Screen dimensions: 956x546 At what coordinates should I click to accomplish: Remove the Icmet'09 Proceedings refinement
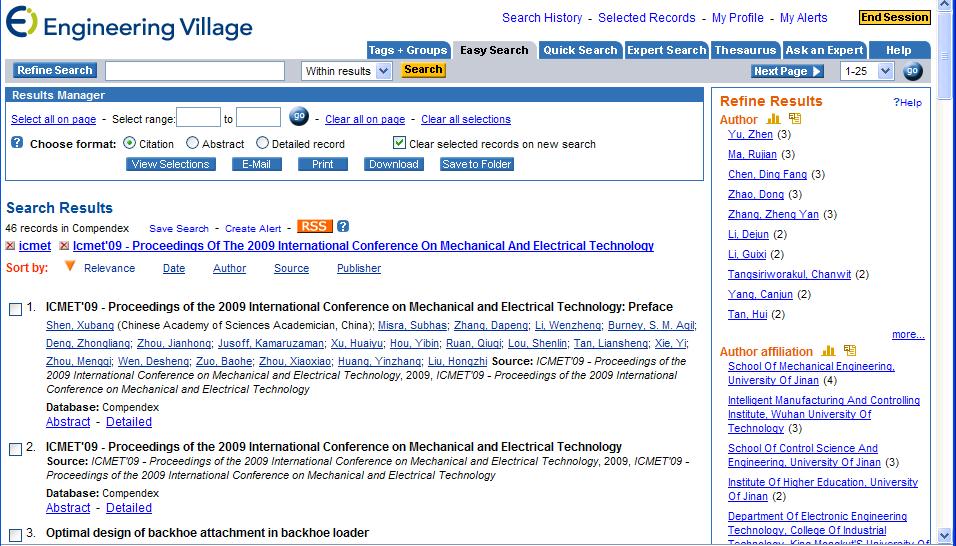pos(63,246)
